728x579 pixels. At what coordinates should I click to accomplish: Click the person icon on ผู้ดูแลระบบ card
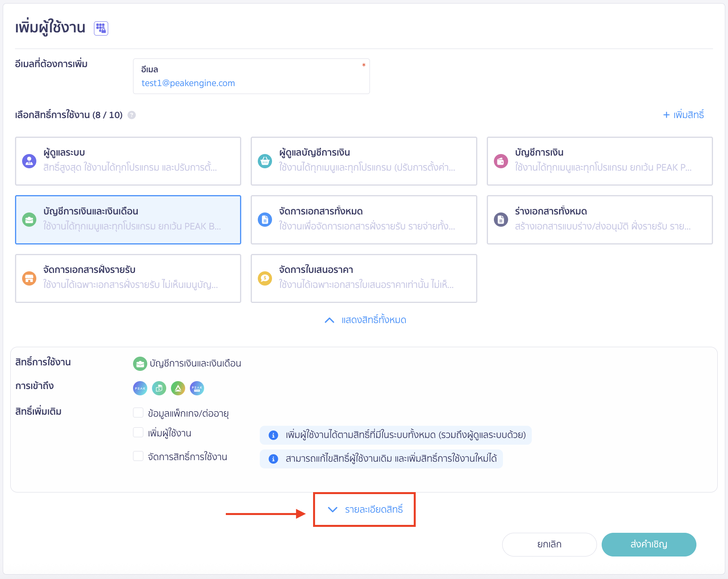coord(29,161)
